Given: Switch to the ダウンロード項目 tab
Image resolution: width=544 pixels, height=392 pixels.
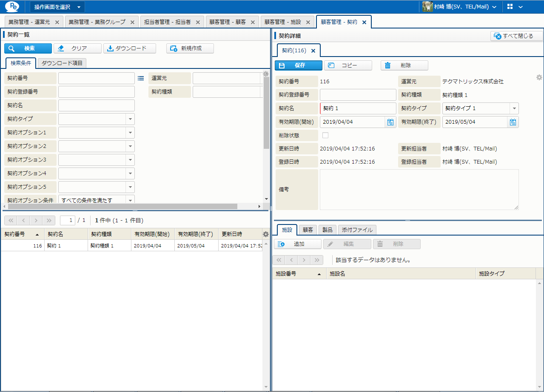Looking at the screenshot, I should coord(62,63).
